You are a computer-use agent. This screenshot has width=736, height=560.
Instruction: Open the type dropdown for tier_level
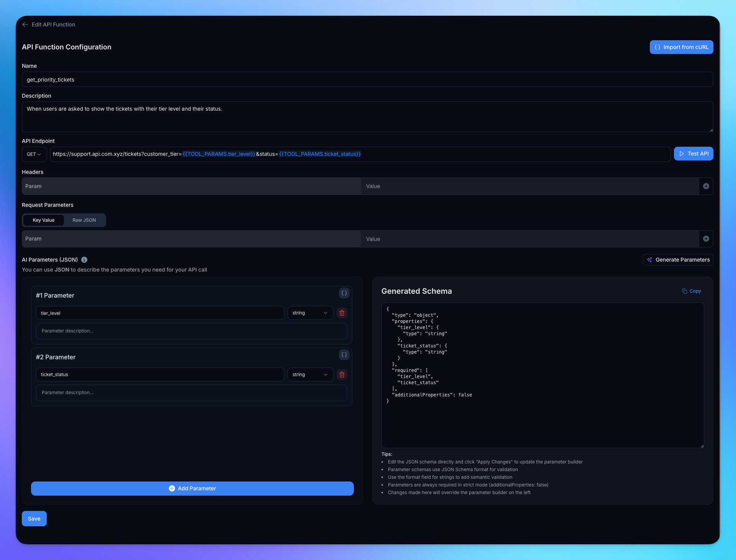pyautogui.click(x=310, y=313)
